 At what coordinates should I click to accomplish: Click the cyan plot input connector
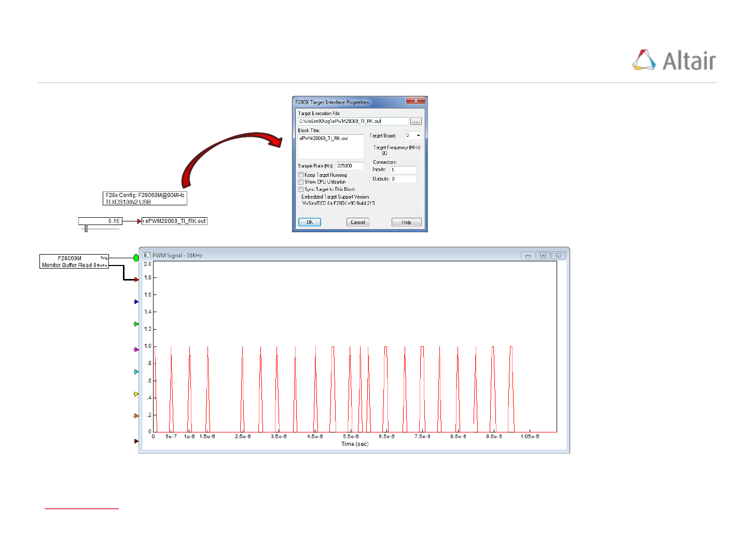[x=136, y=372]
